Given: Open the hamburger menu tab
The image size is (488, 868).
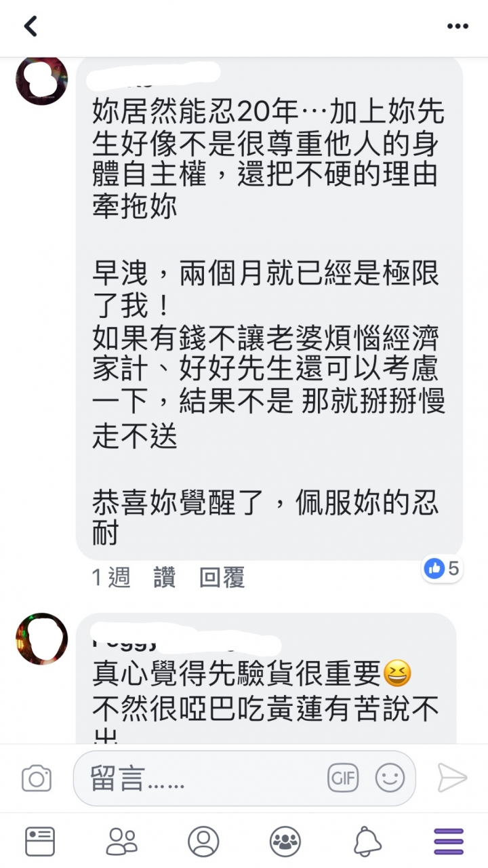Looking at the screenshot, I should pyautogui.click(x=449, y=842).
